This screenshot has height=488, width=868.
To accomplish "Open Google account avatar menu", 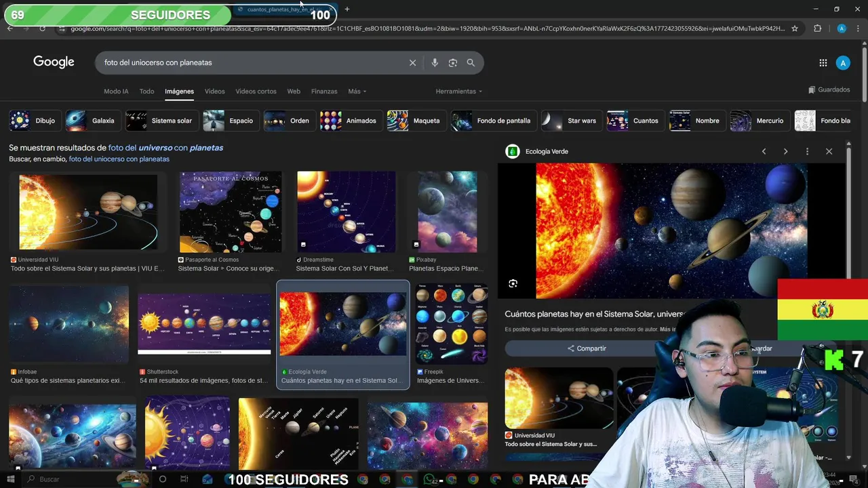I will (843, 63).
